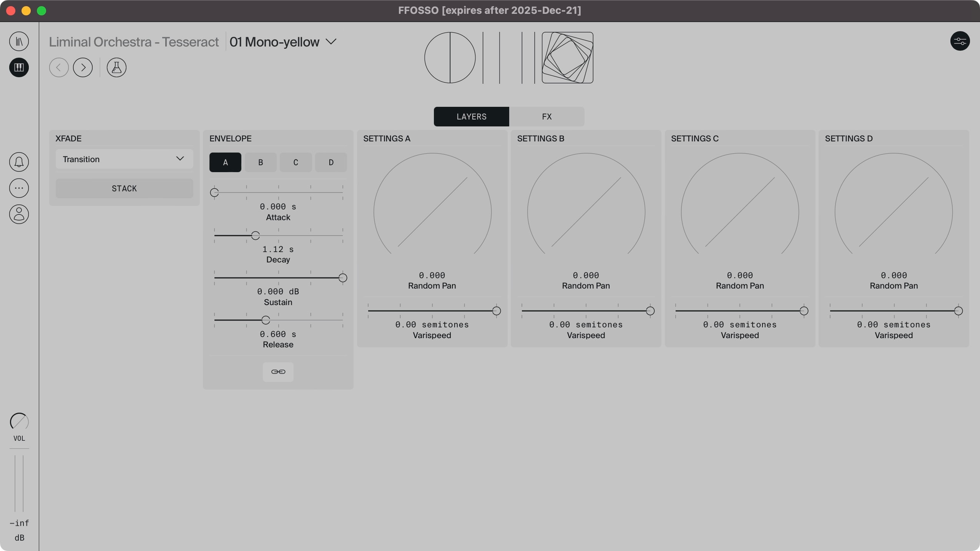
Task: Switch to the FX tab
Action: tap(546, 116)
